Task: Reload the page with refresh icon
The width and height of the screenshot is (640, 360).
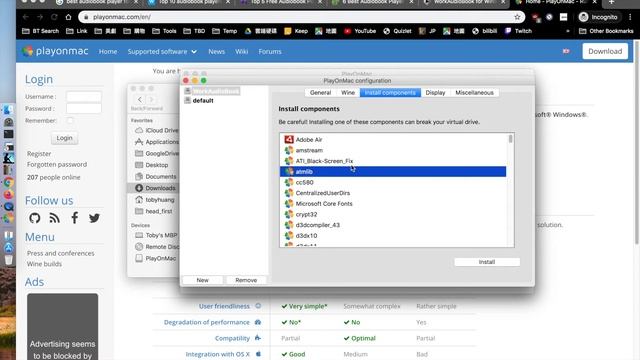Action: (54, 17)
